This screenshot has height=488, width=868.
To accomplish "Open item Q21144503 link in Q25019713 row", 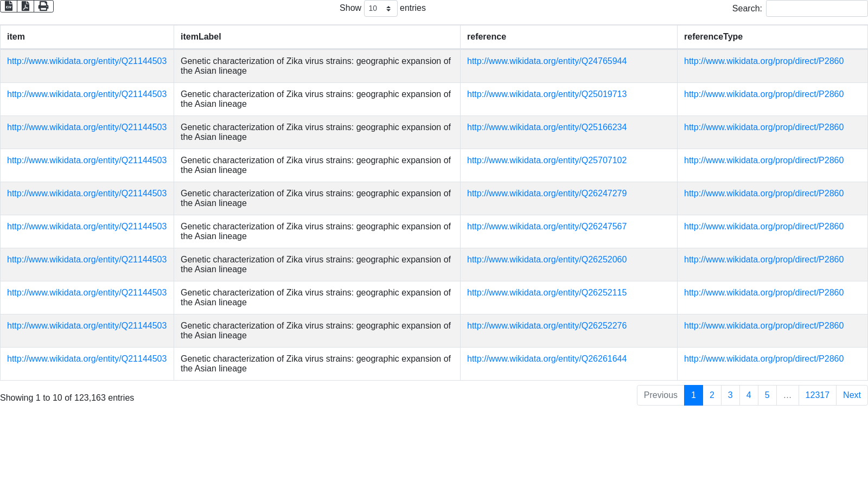I will pyautogui.click(x=87, y=94).
